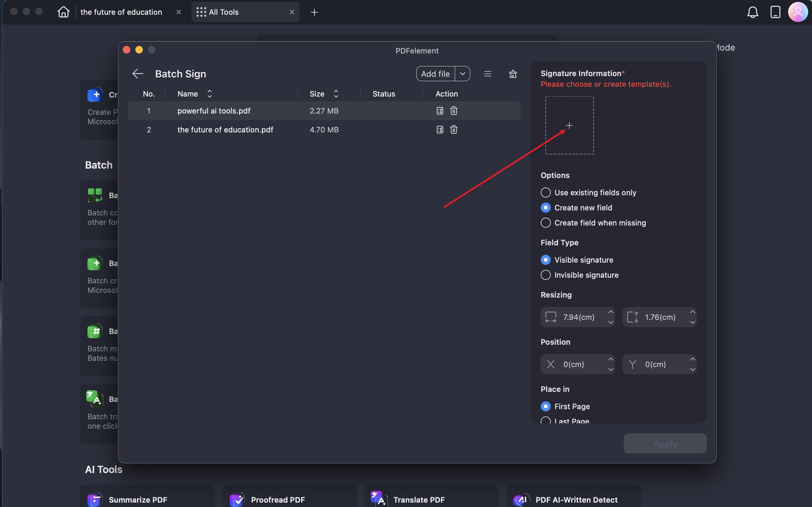Viewport: 812px width, 507px height.
Task: Select Create new field option
Action: click(546, 208)
